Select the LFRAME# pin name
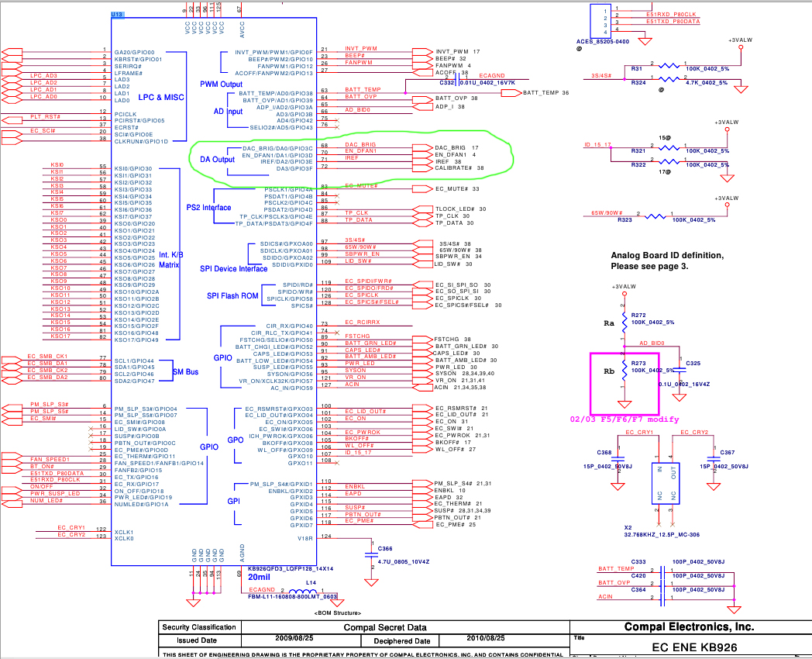 click(128, 73)
